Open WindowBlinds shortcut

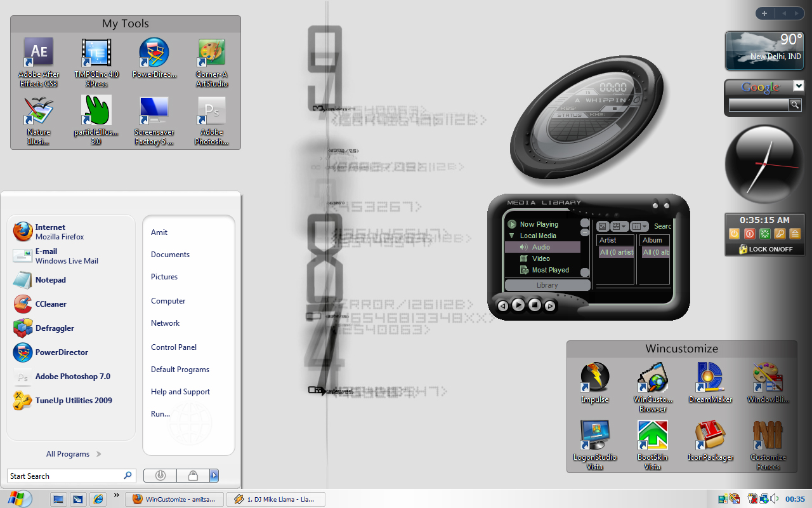coord(768,383)
